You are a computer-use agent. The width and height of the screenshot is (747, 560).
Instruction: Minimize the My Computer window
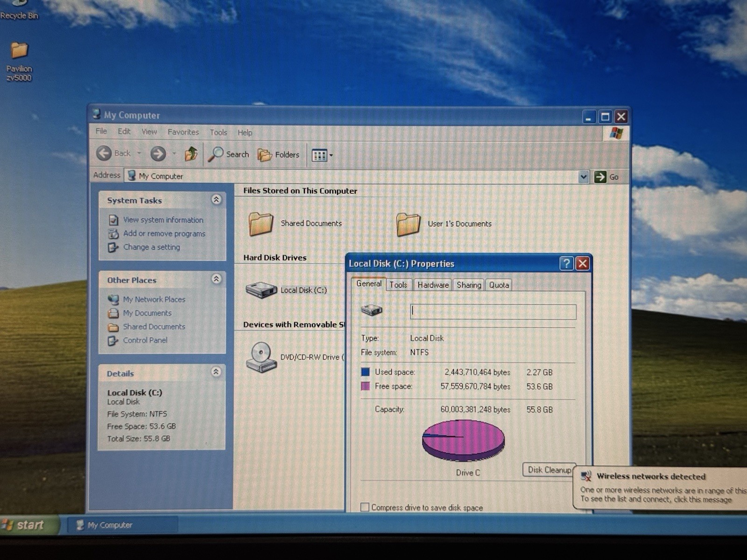coord(589,117)
